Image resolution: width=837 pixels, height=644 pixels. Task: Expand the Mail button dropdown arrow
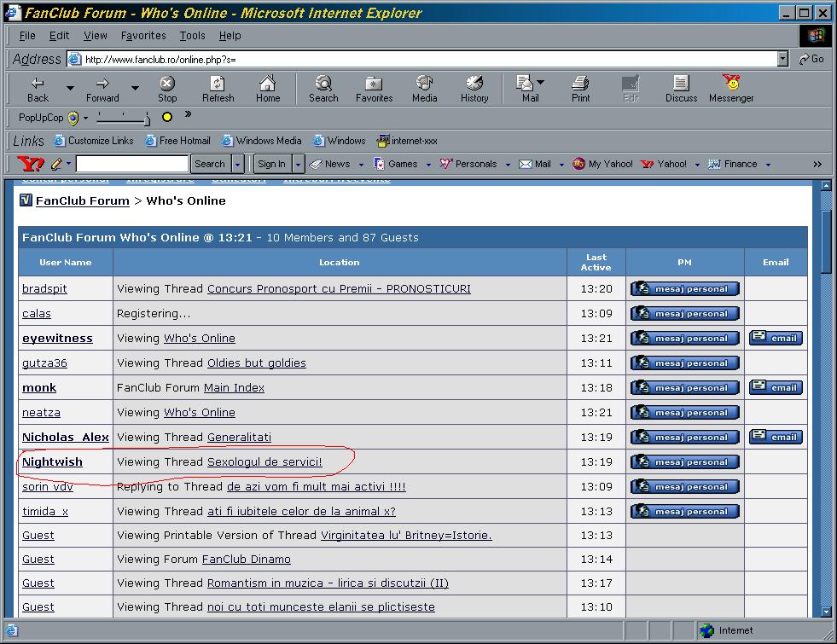click(x=541, y=82)
